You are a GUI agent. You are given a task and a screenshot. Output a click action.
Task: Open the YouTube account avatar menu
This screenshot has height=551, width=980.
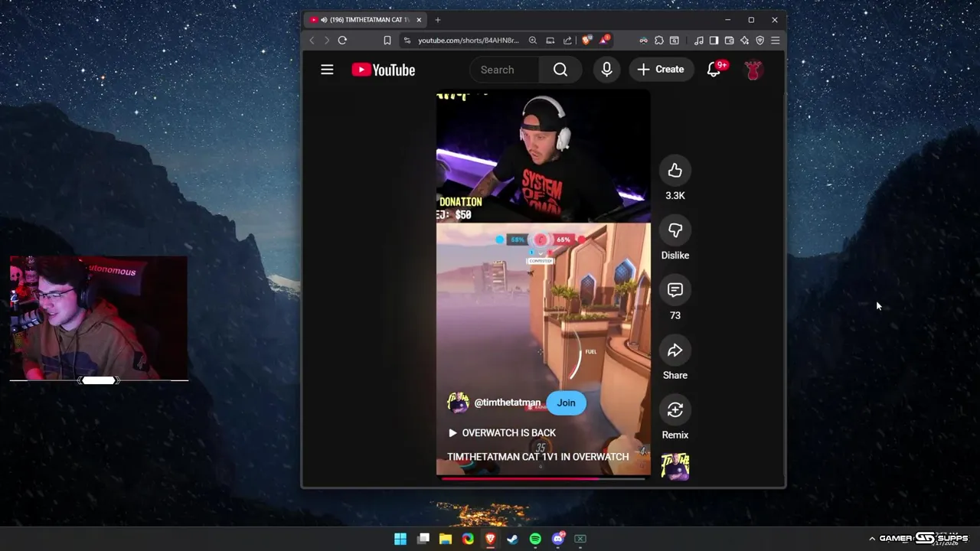click(753, 70)
